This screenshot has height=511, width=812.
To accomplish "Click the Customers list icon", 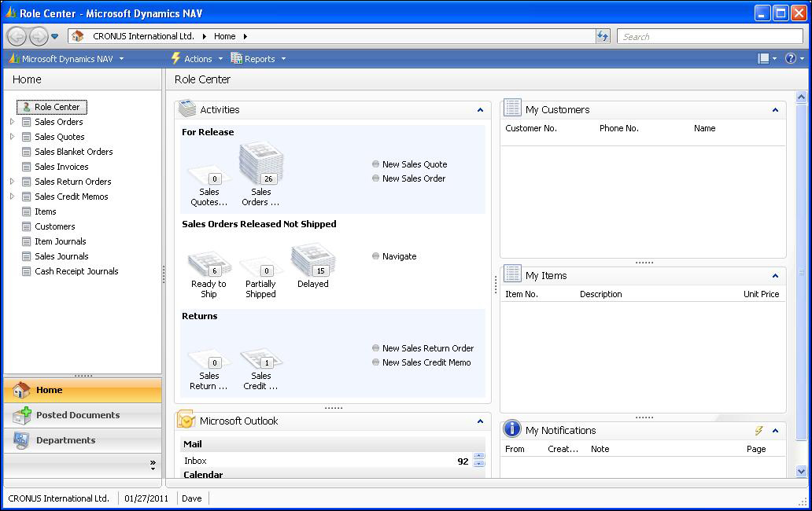I will (x=27, y=226).
